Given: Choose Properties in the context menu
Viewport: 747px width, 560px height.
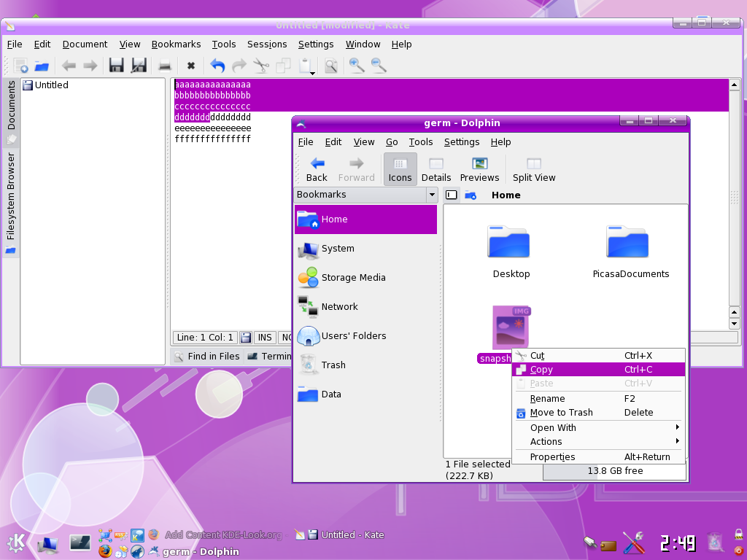Looking at the screenshot, I should click(x=598, y=456).
